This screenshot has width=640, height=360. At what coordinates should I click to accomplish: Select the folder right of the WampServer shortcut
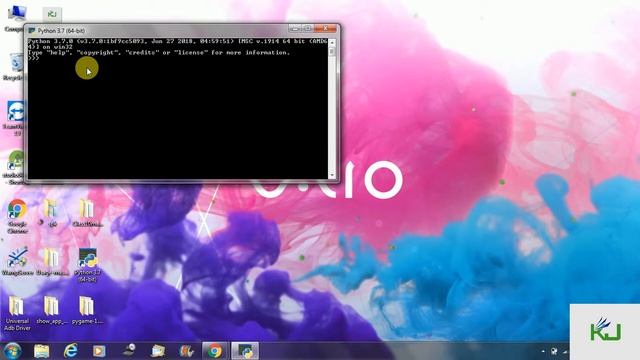click(x=52, y=262)
